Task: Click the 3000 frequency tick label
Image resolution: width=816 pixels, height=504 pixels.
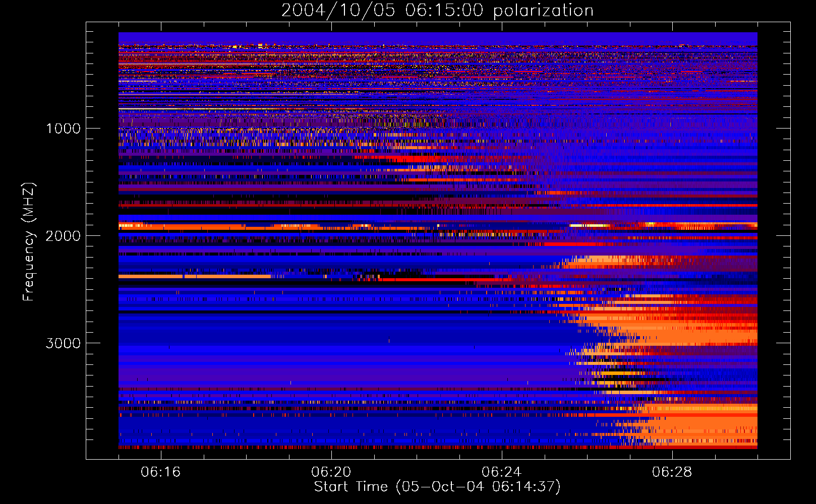Action: (x=63, y=343)
